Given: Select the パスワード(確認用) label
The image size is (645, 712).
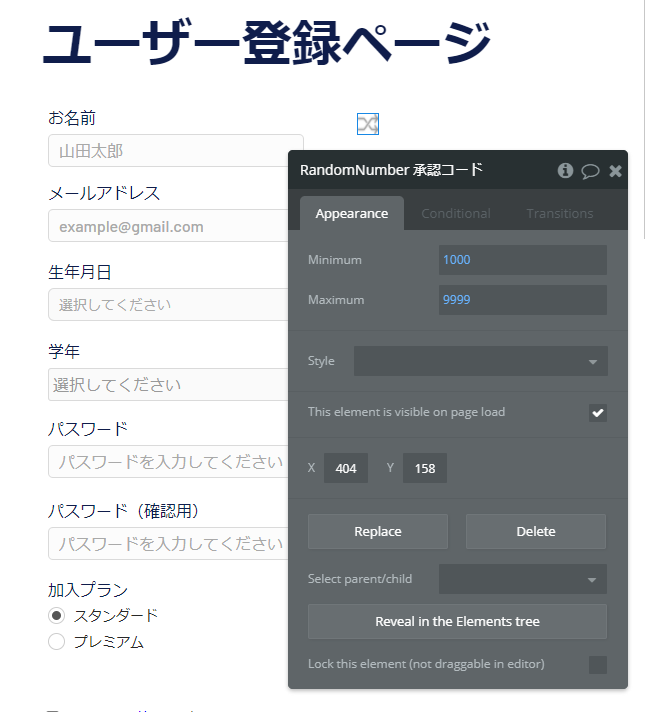Looking at the screenshot, I should pyautogui.click(x=124, y=511).
